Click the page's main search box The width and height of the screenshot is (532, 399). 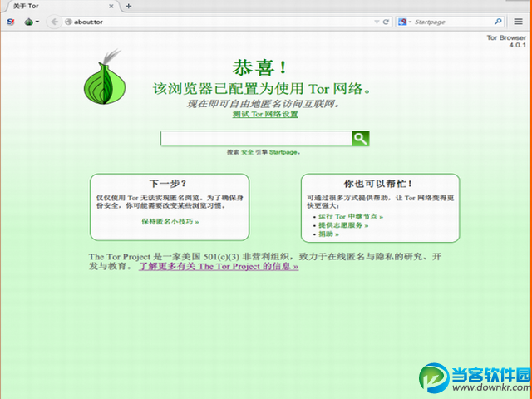coord(256,139)
